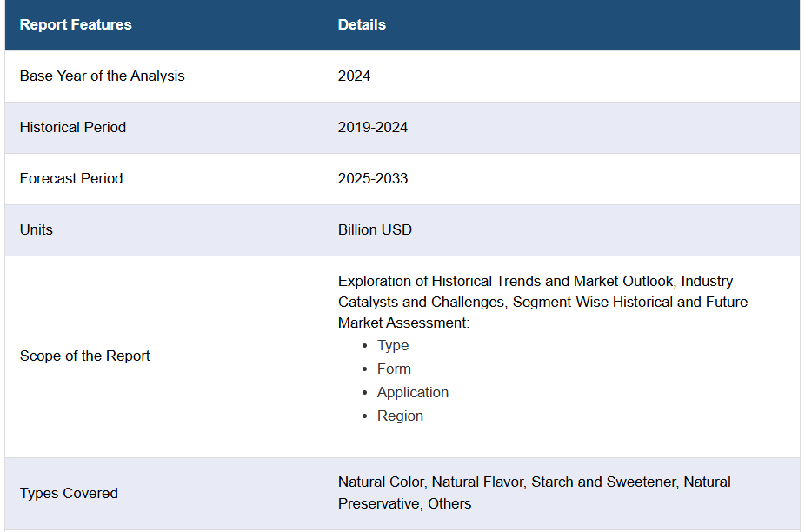Select the "Form" bullet item
Viewport: 805px width, 532px height.
coord(394,369)
